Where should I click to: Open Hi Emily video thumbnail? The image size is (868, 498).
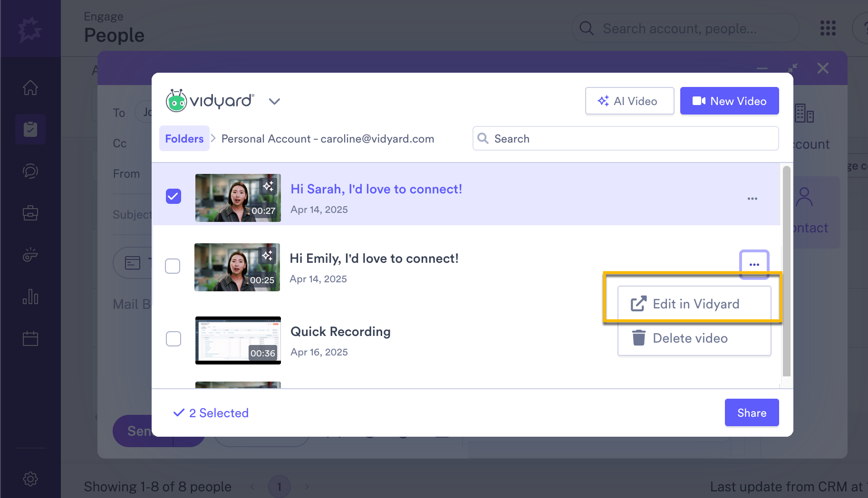(237, 267)
